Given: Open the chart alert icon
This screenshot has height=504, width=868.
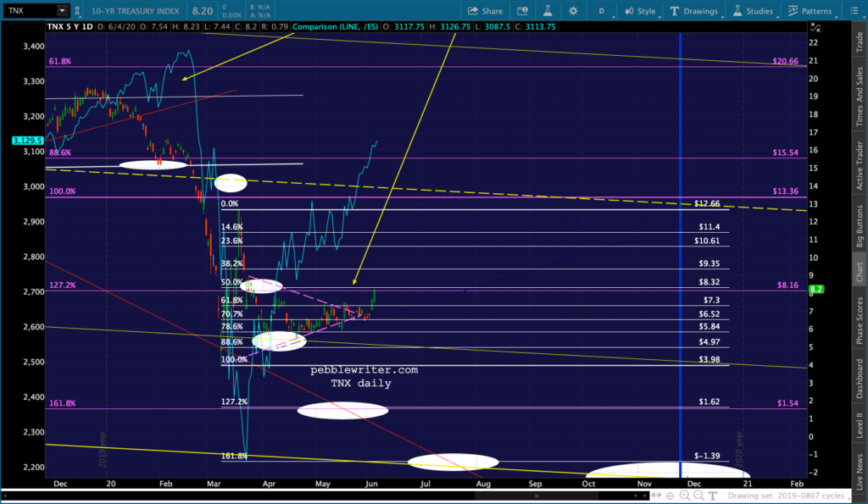Looking at the screenshot, I should pos(522,11).
